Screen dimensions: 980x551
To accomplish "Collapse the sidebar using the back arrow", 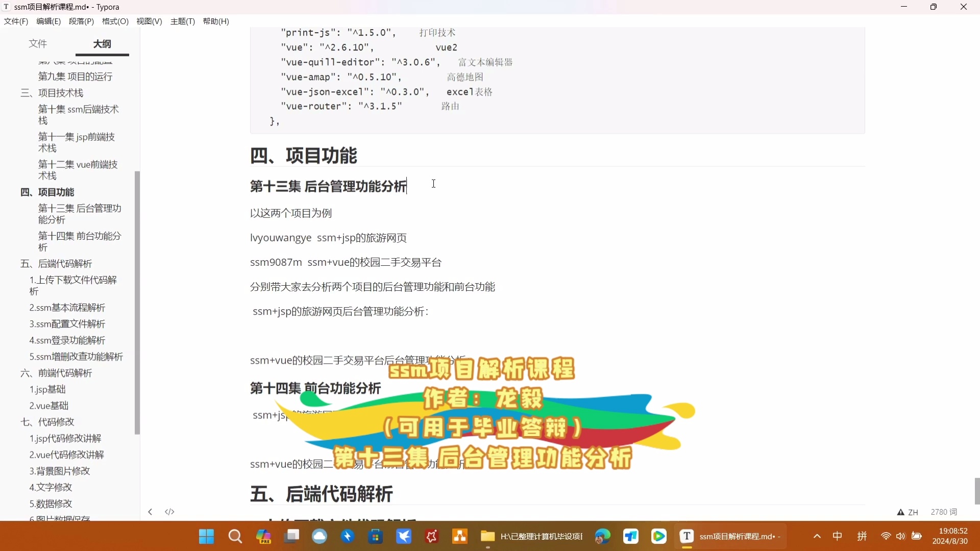I will [150, 512].
